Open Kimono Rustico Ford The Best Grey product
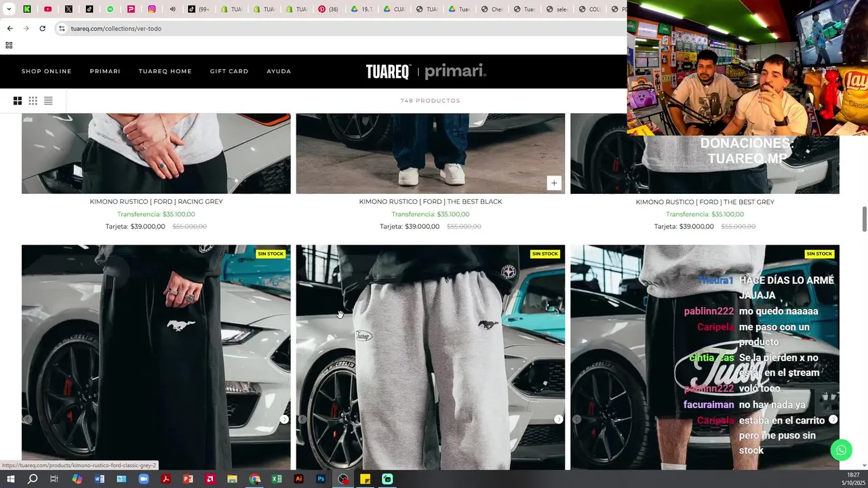The image size is (868, 488). coord(705,202)
